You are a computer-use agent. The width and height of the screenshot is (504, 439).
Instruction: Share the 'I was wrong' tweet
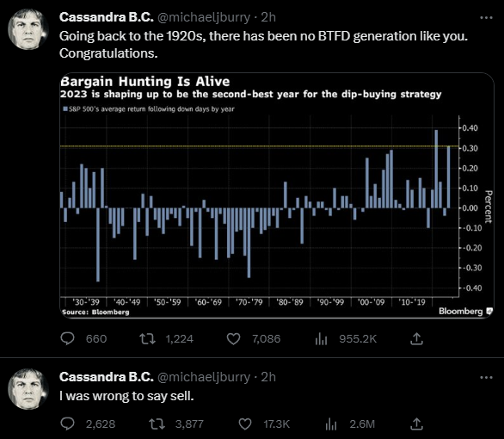(x=416, y=424)
